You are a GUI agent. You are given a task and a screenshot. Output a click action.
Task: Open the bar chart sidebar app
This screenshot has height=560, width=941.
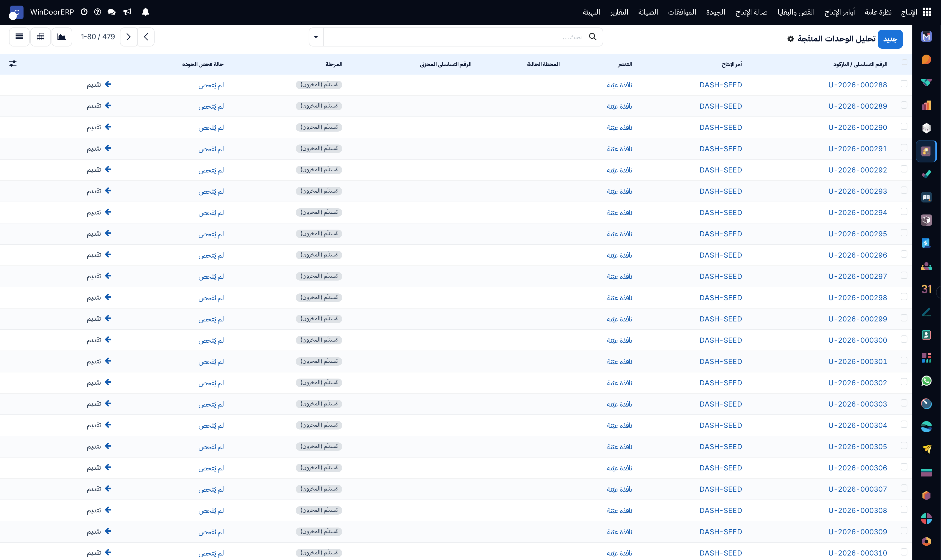[x=926, y=105]
